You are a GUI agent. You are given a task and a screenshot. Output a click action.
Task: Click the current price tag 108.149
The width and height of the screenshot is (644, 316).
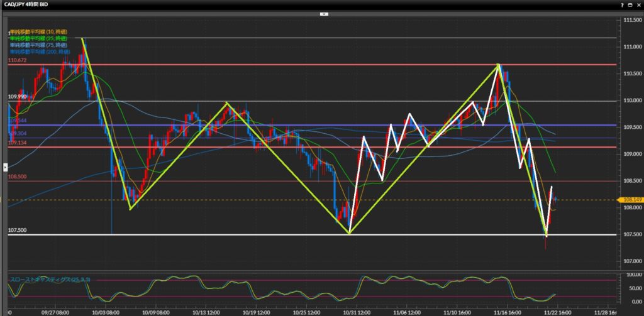pyautogui.click(x=632, y=200)
